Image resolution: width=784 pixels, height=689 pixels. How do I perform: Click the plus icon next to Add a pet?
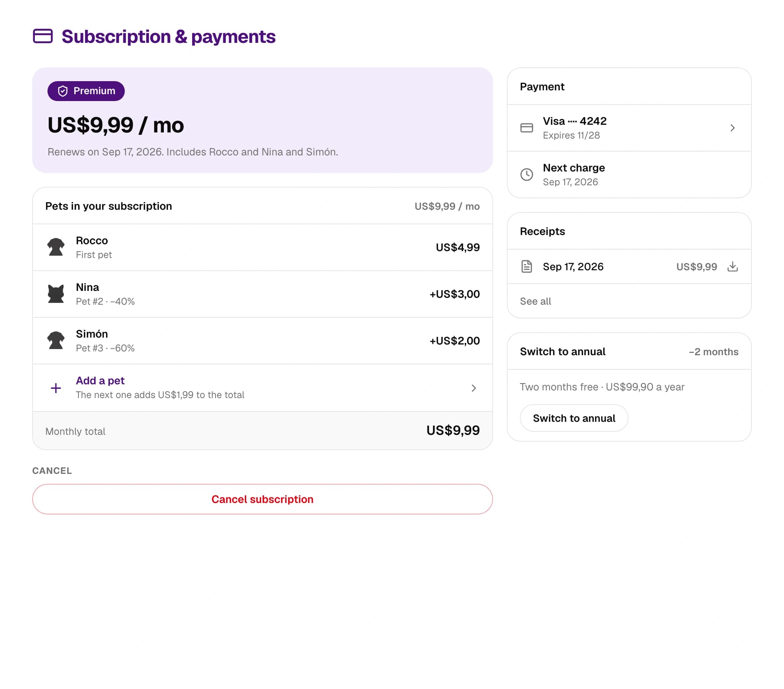coord(56,388)
